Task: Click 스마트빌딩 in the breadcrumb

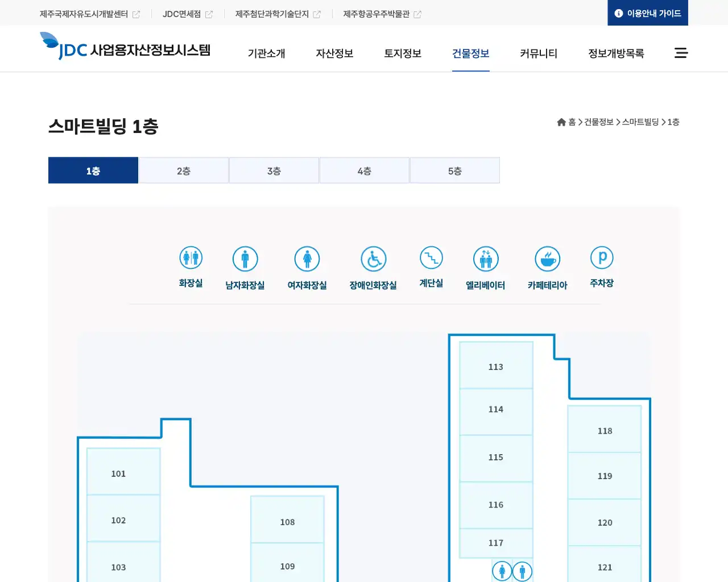Action: coord(640,122)
